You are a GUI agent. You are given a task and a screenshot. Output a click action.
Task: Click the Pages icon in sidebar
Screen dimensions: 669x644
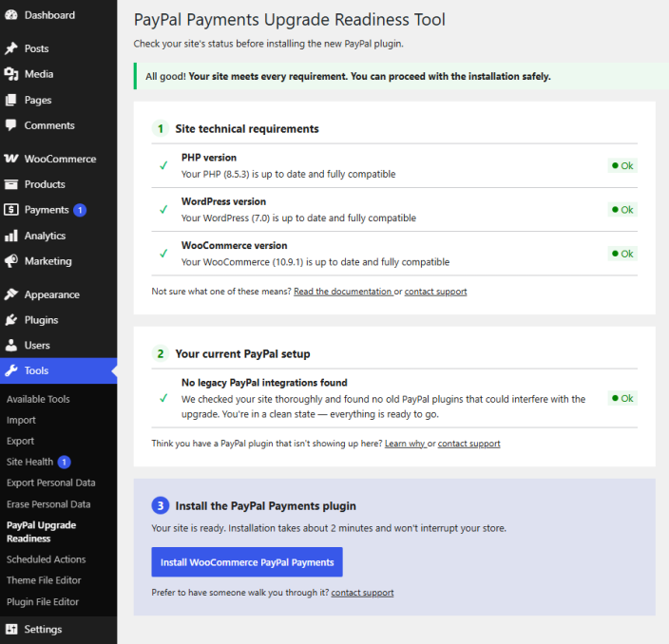pos(11,100)
